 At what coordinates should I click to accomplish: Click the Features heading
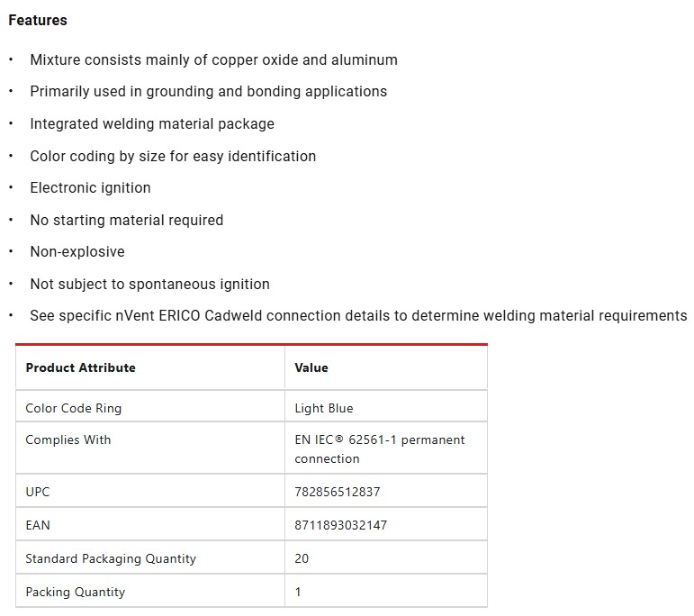(x=38, y=20)
